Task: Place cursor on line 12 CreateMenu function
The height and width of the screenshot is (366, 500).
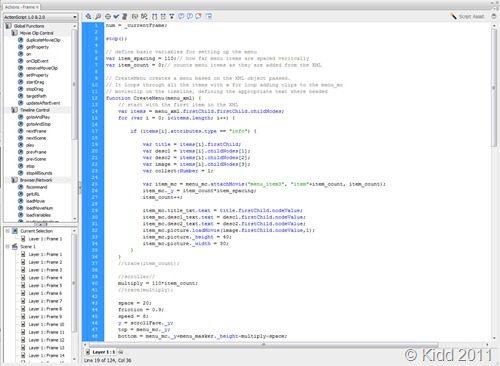Action: 154,98
